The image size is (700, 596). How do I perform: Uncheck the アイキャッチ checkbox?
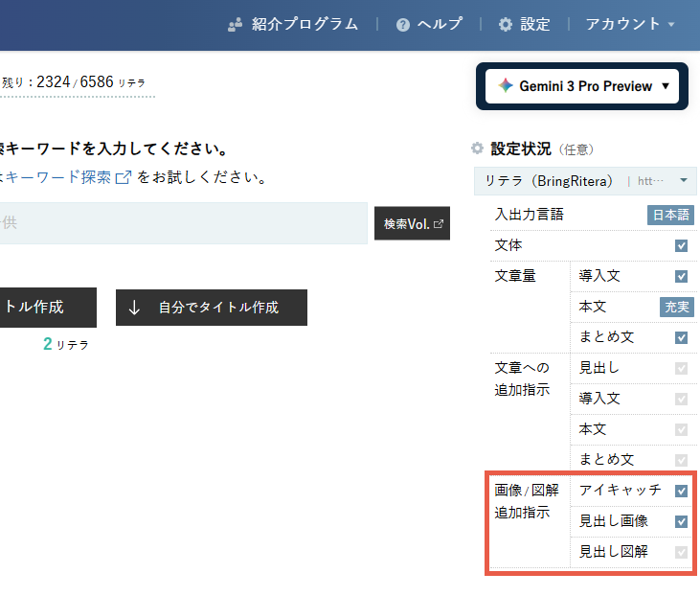pos(681,491)
